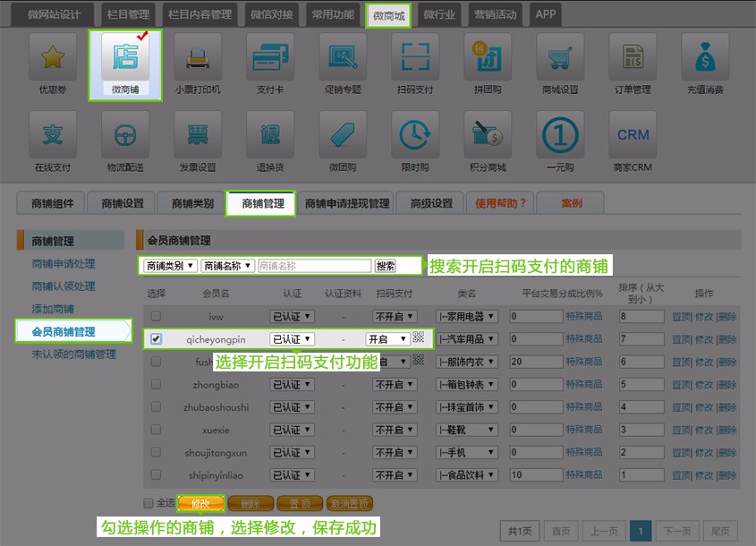Image resolution: width=756 pixels, height=546 pixels.
Task: Open the 限时购 clock icon
Action: (x=415, y=134)
